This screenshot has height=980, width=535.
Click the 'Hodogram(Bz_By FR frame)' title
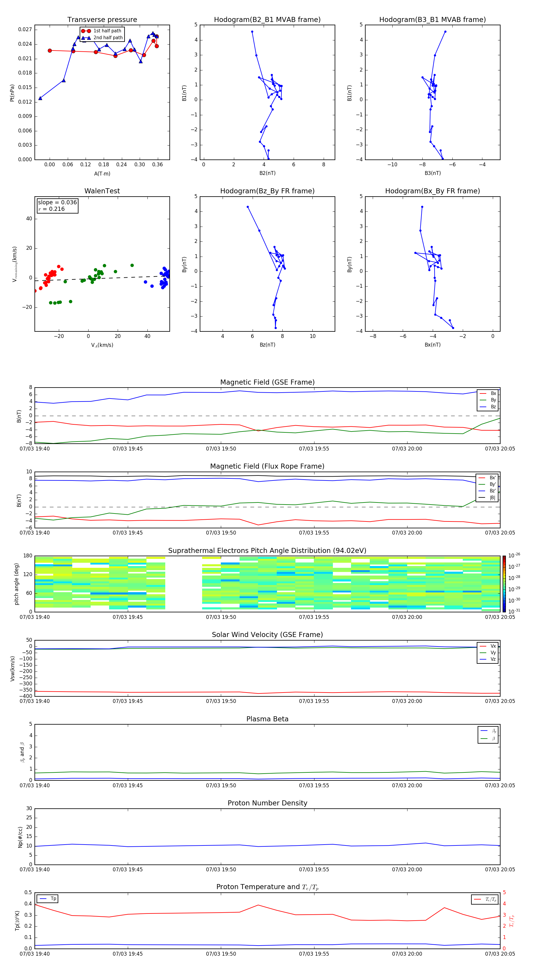tap(267, 191)
